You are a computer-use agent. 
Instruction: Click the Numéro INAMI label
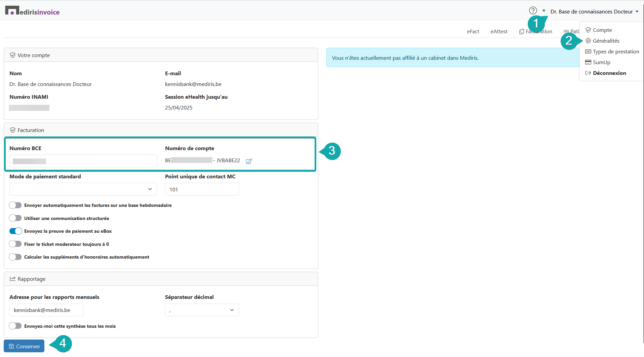(29, 97)
